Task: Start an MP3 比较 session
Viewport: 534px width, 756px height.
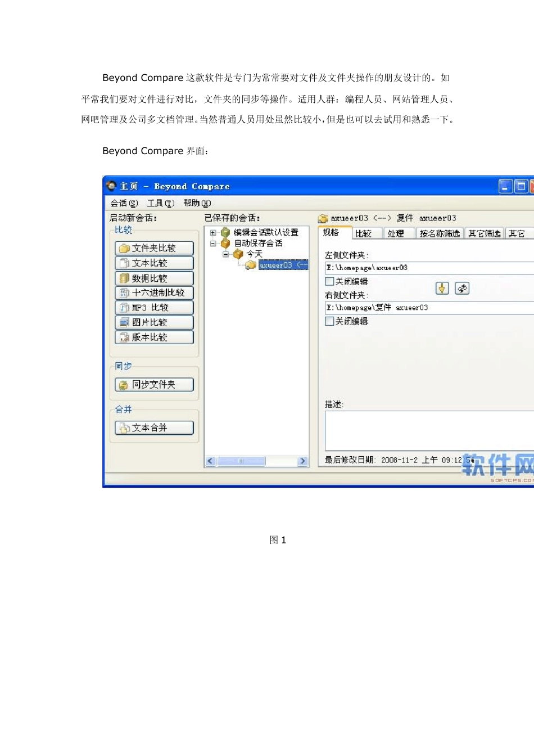Action: 154,308
